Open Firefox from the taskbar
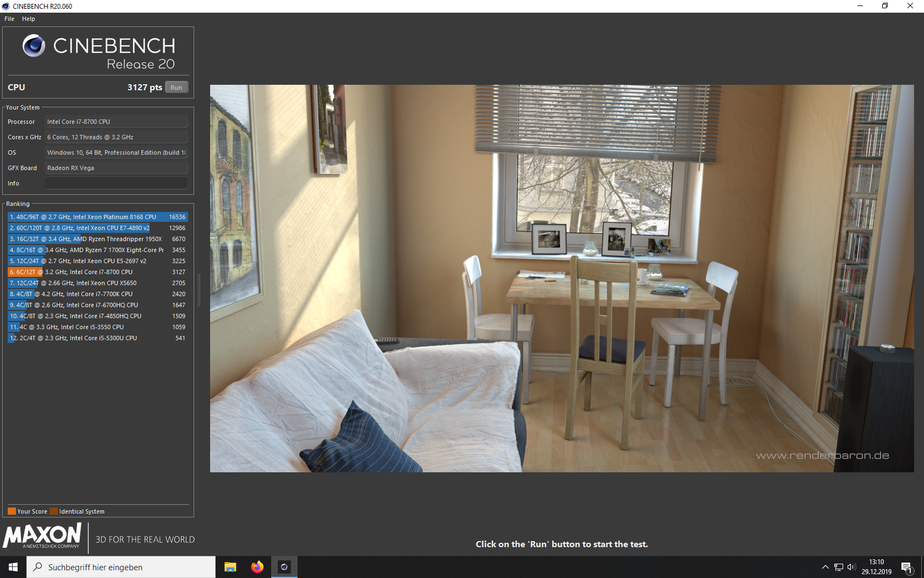This screenshot has height=578, width=924. coord(257,567)
